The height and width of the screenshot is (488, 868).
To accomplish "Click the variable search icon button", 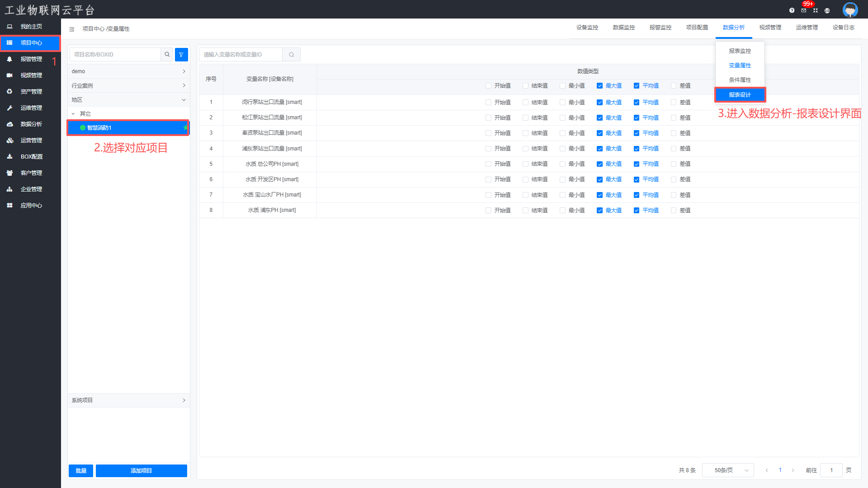I will (292, 55).
